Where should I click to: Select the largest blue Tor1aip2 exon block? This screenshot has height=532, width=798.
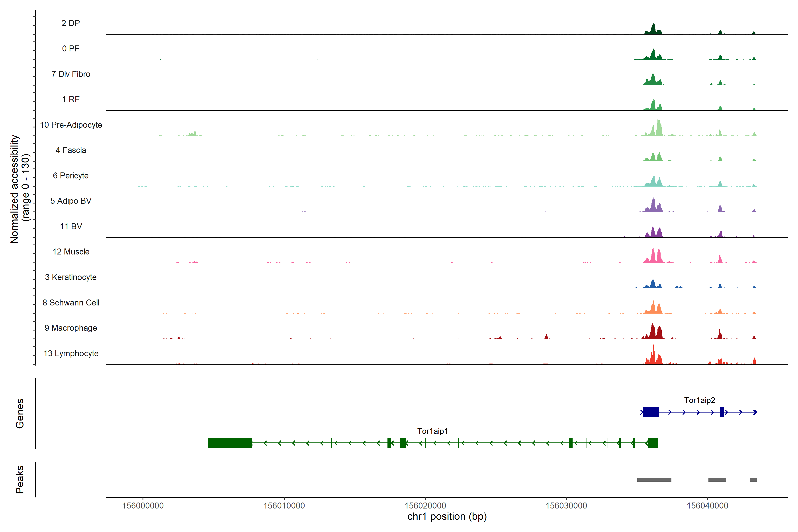[648, 412]
